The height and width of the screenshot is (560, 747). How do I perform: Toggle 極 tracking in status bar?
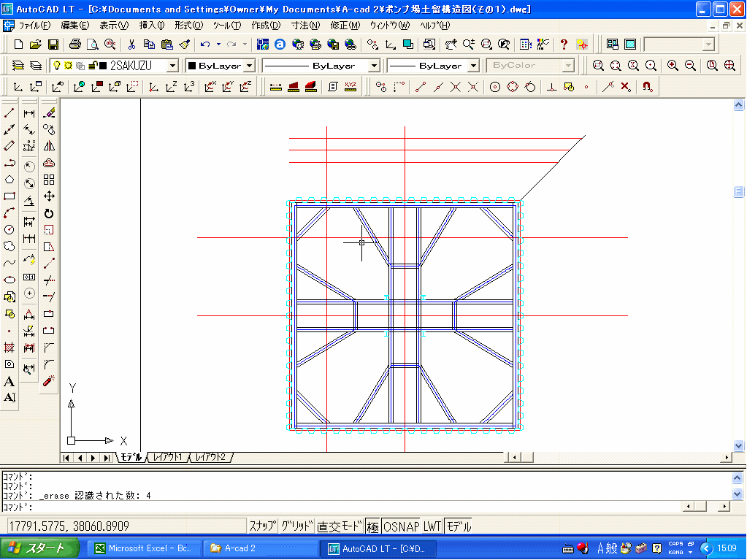373,526
